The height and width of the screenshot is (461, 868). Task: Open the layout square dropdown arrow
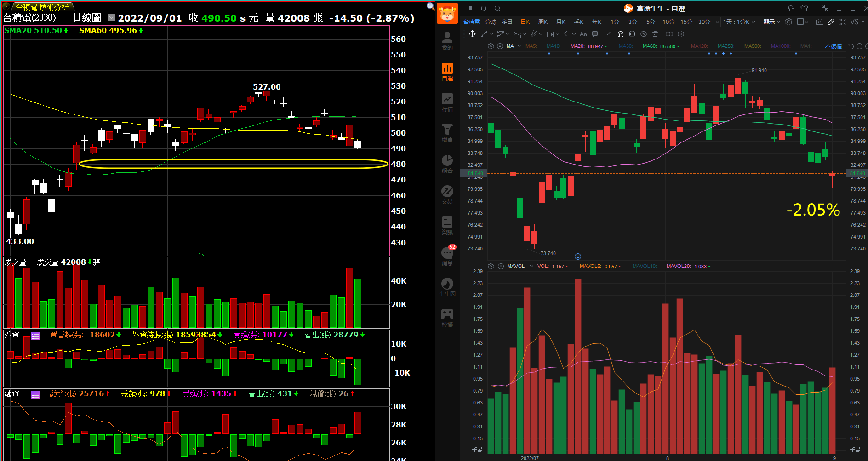[807, 22]
